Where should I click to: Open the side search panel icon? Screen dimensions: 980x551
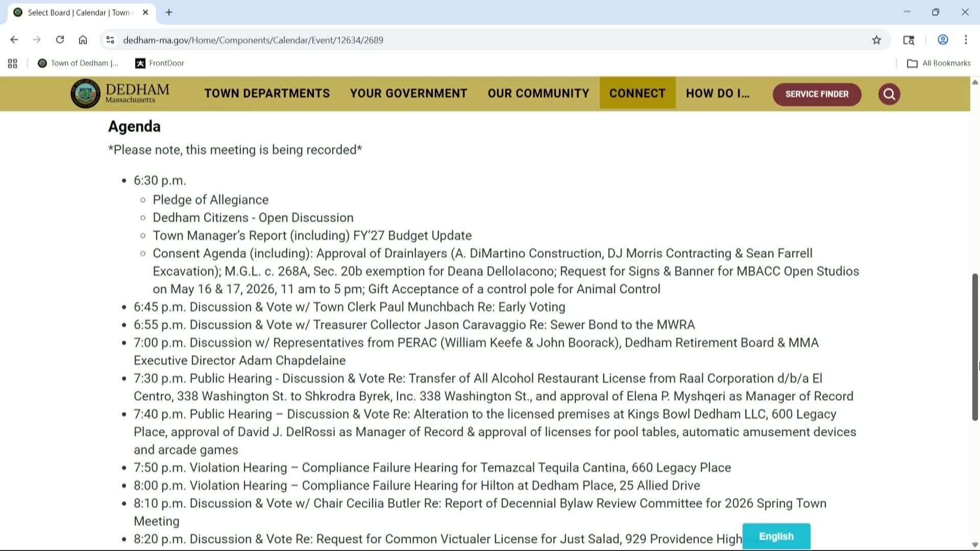click(909, 39)
